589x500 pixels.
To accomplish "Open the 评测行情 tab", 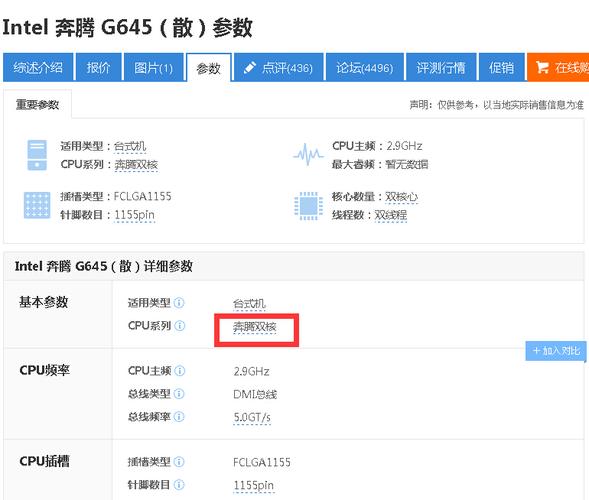I will point(441,67).
